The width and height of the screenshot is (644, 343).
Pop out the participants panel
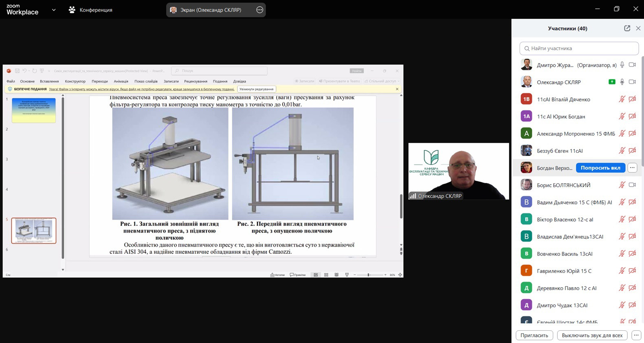[x=627, y=28]
